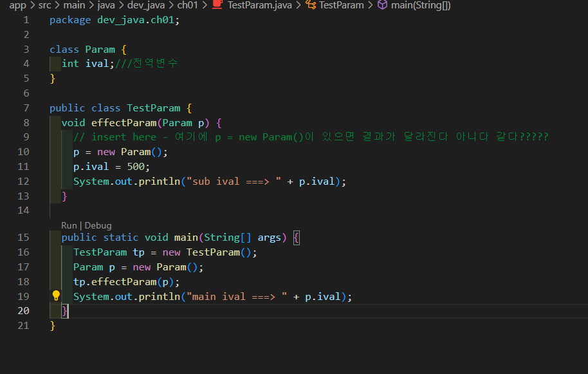Screen dimensions: 588x374
Task: Click 'println' on line 19
Action: click(x=160, y=297)
